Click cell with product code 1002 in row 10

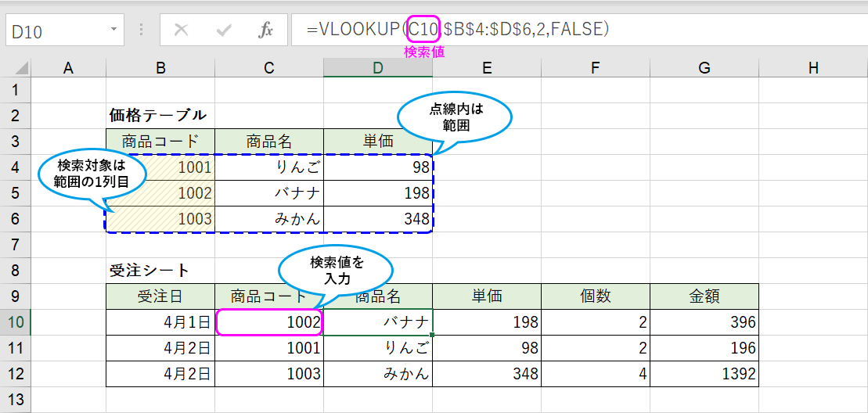269,322
